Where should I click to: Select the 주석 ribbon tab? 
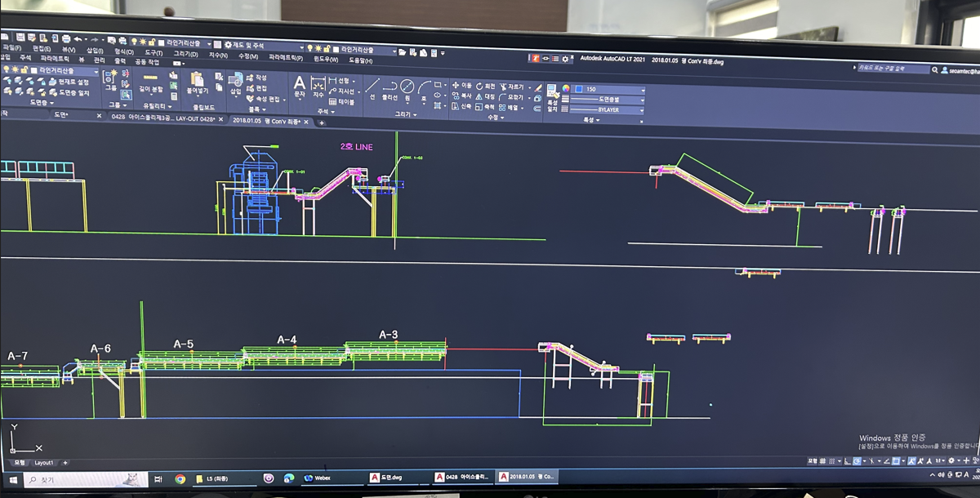tap(25, 57)
